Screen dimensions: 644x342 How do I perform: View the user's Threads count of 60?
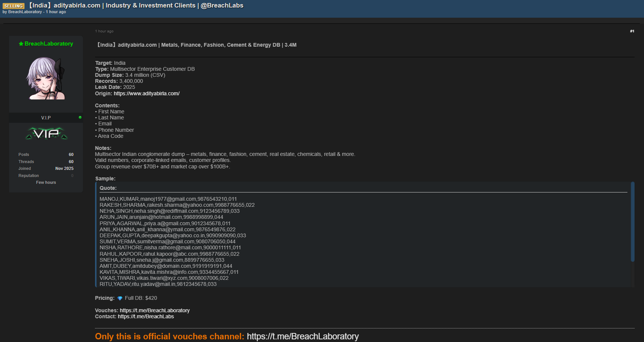click(x=71, y=162)
